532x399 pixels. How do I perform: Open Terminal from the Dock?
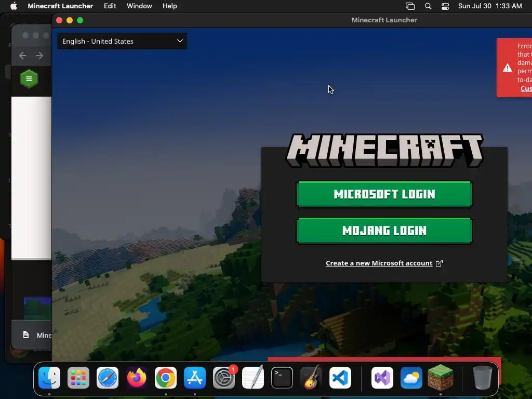pyautogui.click(x=282, y=378)
